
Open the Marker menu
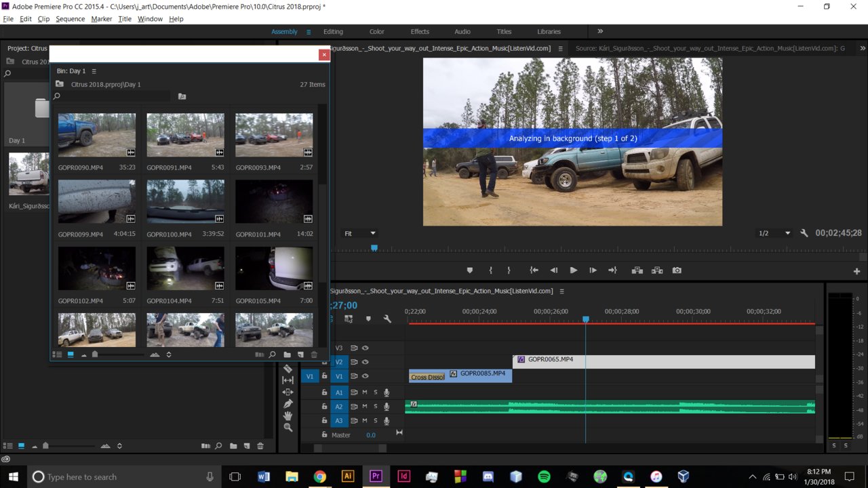pyautogui.click(x=102, y=19)
